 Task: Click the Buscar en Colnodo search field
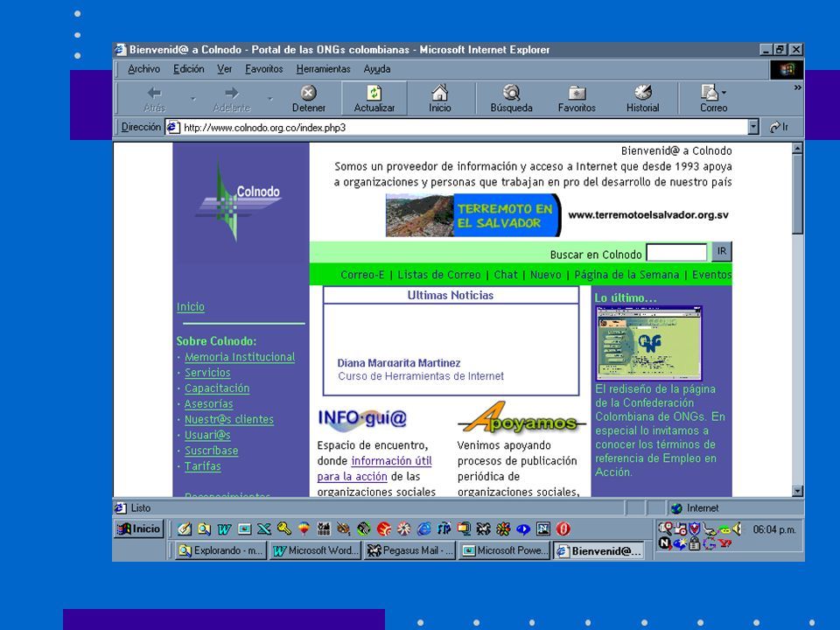[x=676, y=252]
